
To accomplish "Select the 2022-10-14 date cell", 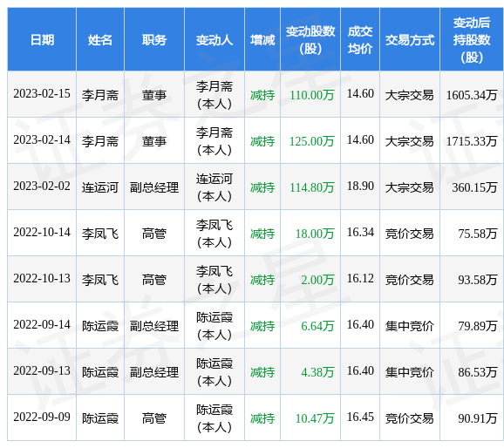I will point(42,233).
